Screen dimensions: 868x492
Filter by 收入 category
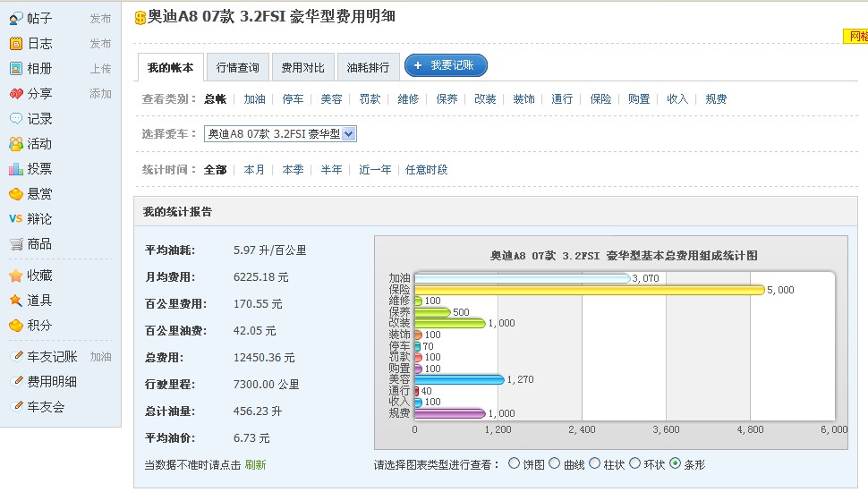point(677,99)
